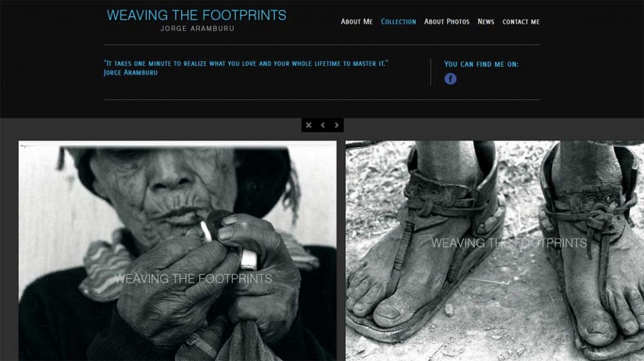This screenshot has height=361, width=644.
Task: Close the gallery with the X icon
Action: click(308, 125)
